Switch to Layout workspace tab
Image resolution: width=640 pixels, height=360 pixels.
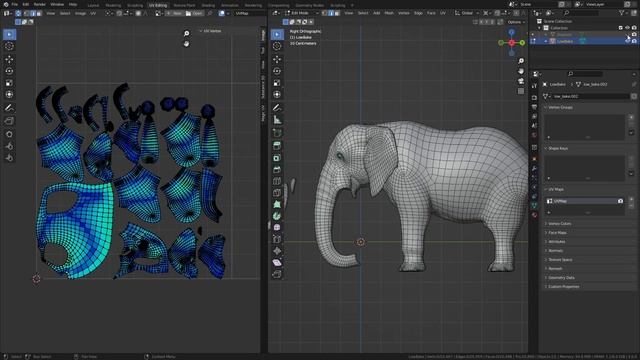point(93,5)
